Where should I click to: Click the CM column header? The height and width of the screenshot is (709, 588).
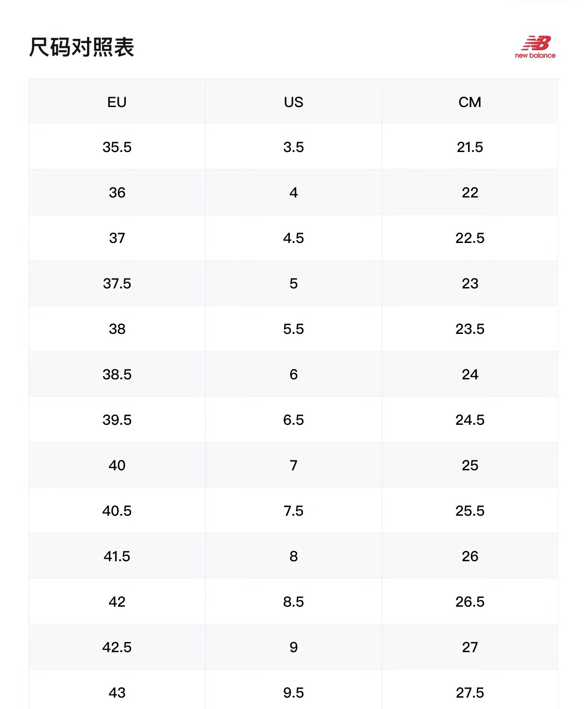coord(470,102)
